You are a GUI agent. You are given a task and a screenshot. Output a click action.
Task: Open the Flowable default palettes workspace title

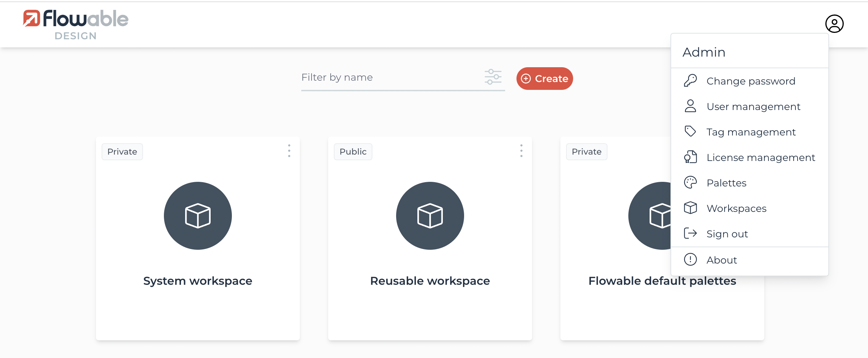(662, 281)
